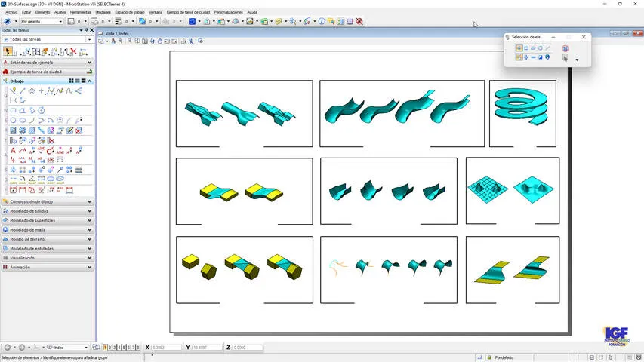Screen dimensions: 644x362
Task: Toggle view 1 button
Action: click(105, 347)
